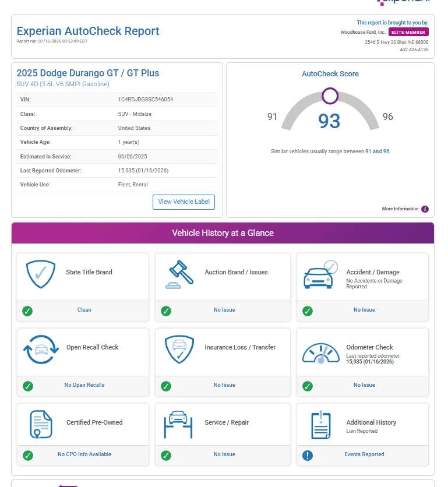Click the Certified Pre-Owned label
The width and height of the screenshot is (448, 487).
(x=94, y=422)
